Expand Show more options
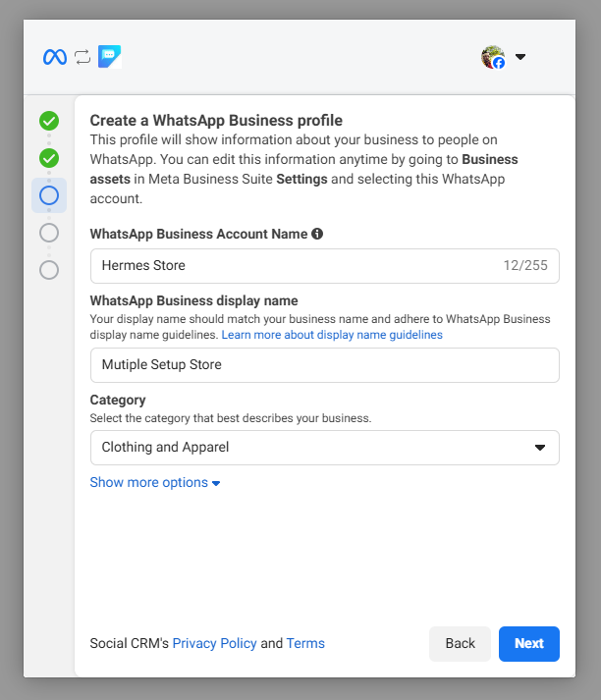Screen dimensions: 601x700 (154, 482)
